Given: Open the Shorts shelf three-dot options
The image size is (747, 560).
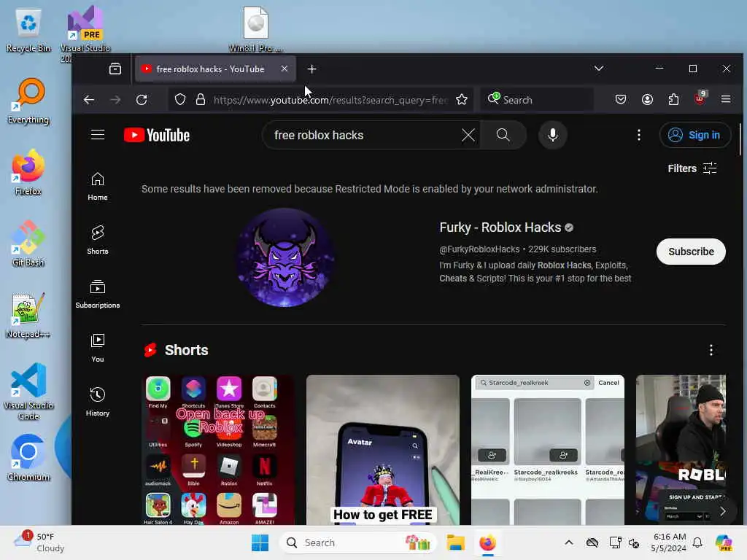Looking at the screenshot, I should click(711, 350).
